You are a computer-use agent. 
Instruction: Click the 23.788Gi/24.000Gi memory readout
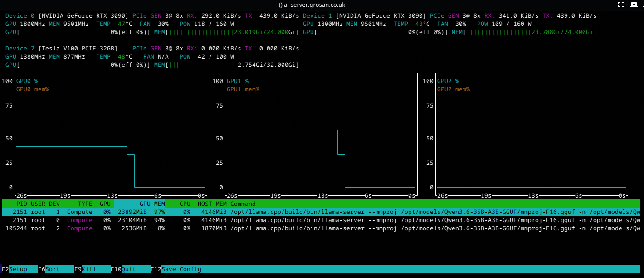562,32
